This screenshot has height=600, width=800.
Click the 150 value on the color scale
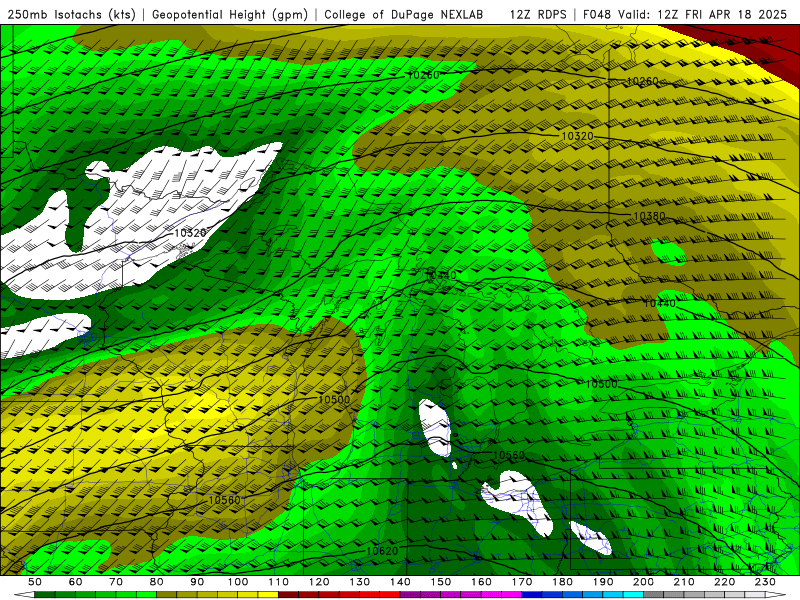tap(441, 582)
